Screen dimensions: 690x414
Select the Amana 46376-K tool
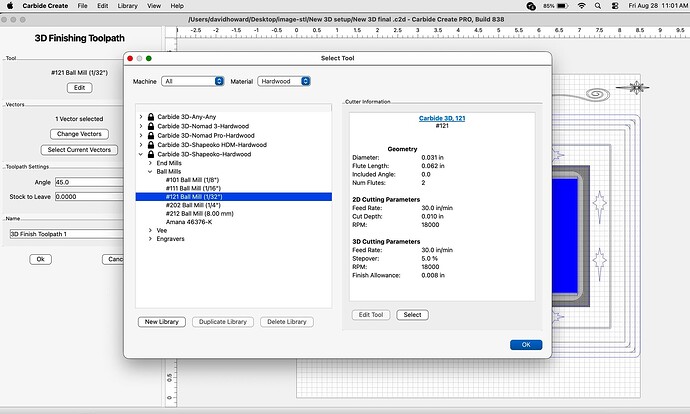pyautogui.click(x=189, y=222)
